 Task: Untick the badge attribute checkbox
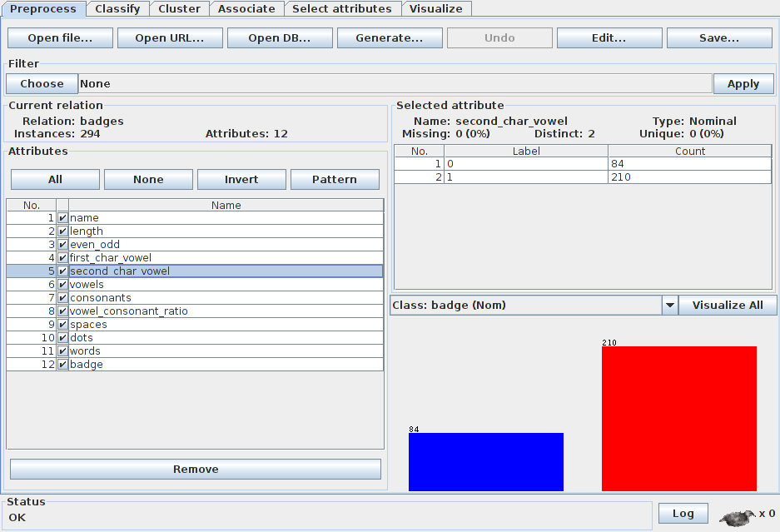point(62,365)
